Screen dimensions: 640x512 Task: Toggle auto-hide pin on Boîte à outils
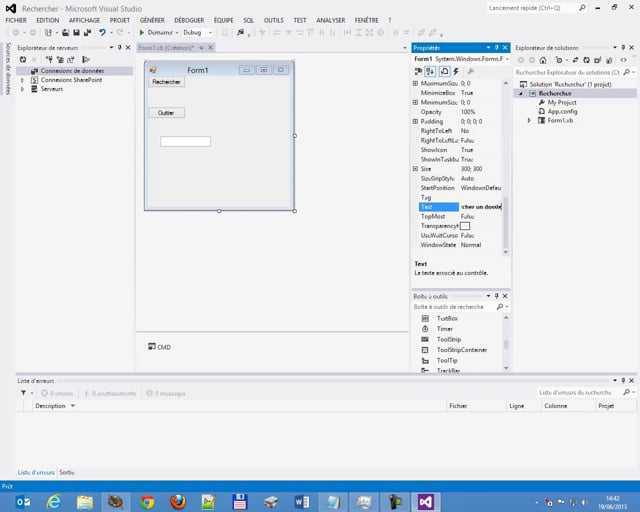point(496,296)
